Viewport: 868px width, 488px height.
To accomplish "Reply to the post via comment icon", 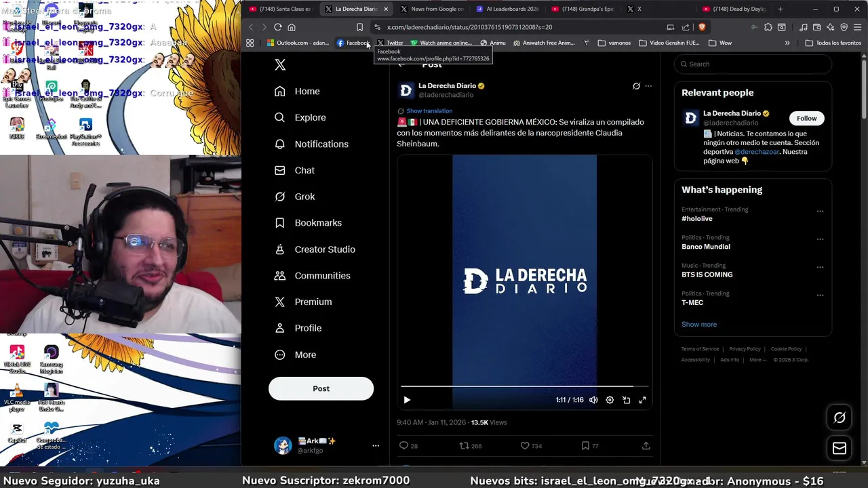I will (403, 445).
